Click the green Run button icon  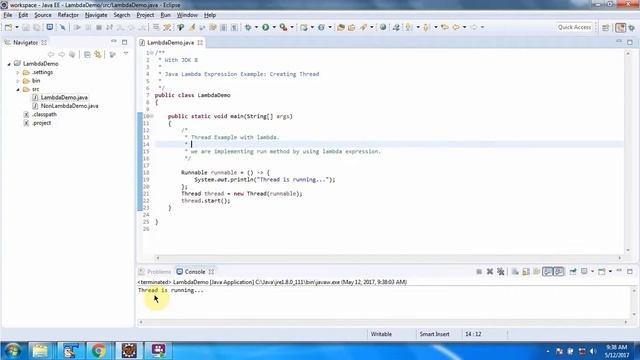(266, 27)
